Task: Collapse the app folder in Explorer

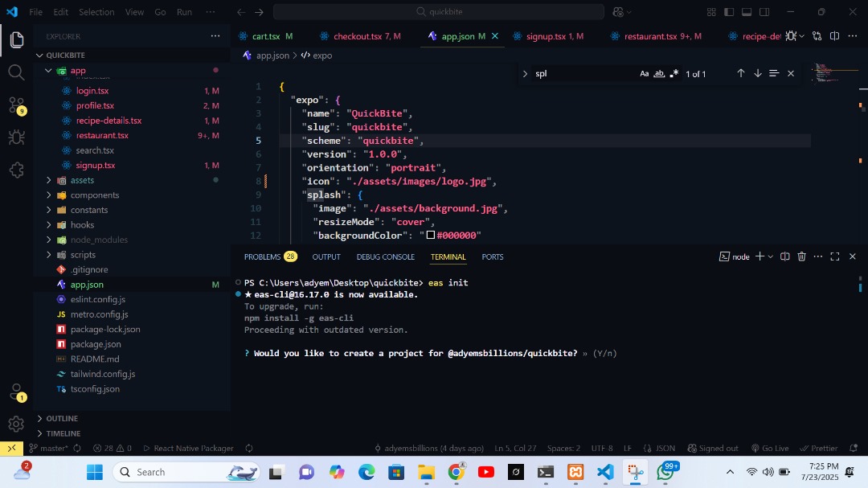Action: pyautogui.click(x=48, y=70)
